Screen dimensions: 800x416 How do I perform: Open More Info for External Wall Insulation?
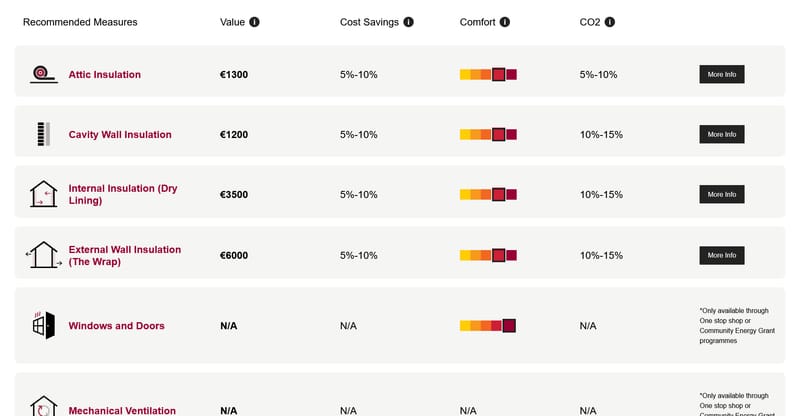[721, 255]
